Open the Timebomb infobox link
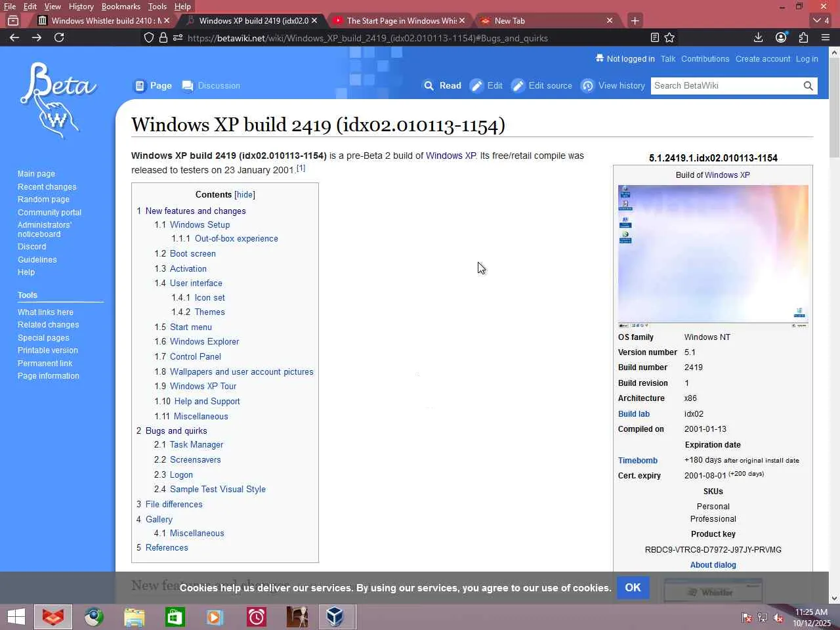 click(638, 461)
